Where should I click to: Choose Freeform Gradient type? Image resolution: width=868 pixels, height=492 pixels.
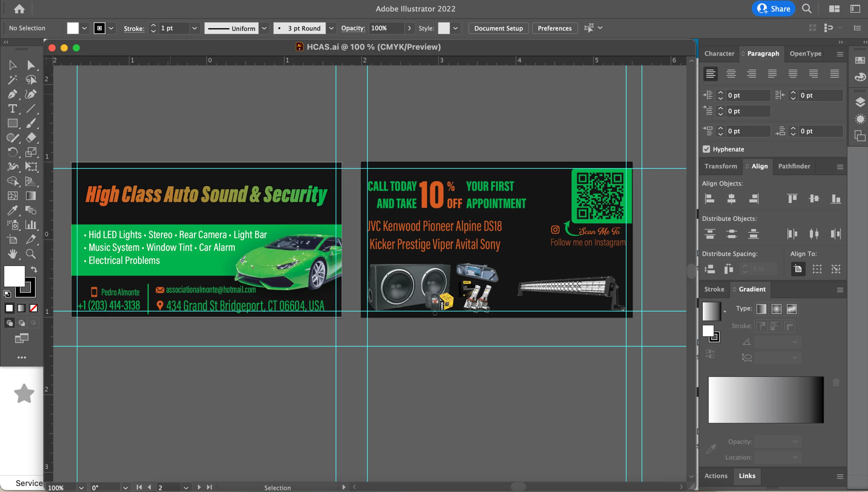pyautogui.click(x=792, y=309)
